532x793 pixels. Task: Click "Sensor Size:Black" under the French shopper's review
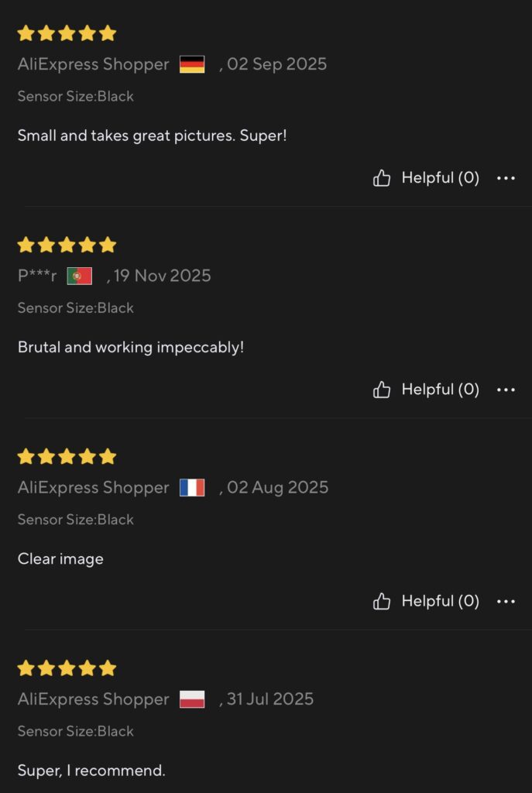(x=76, y=520)
